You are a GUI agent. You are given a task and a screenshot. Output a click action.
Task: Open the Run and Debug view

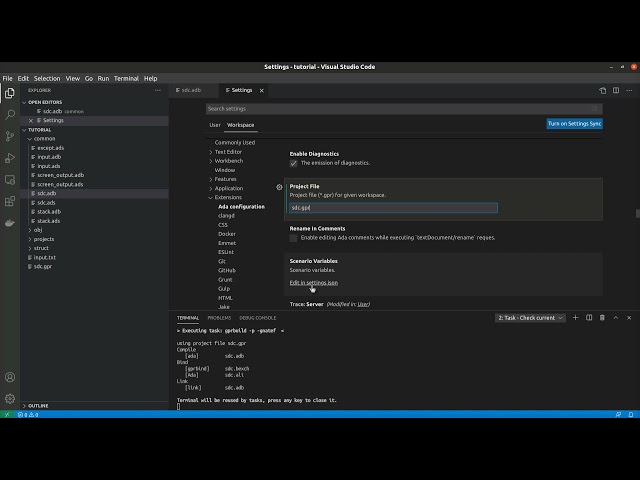pyautogui.click(x=10, y=158)
